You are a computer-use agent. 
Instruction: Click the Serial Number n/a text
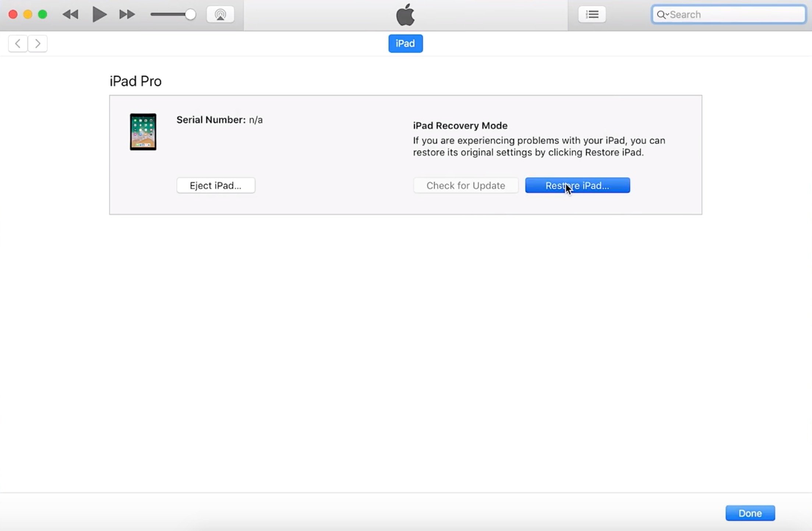(x=219, y=120)
